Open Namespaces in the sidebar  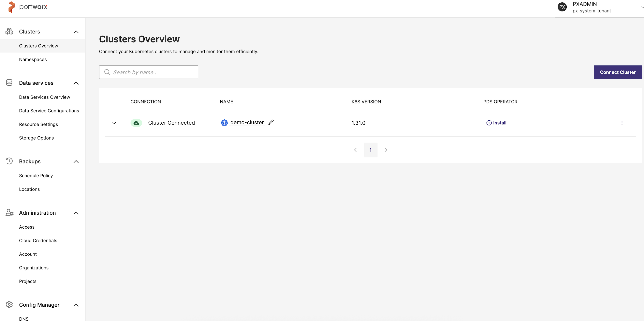(x=33, y=59)
